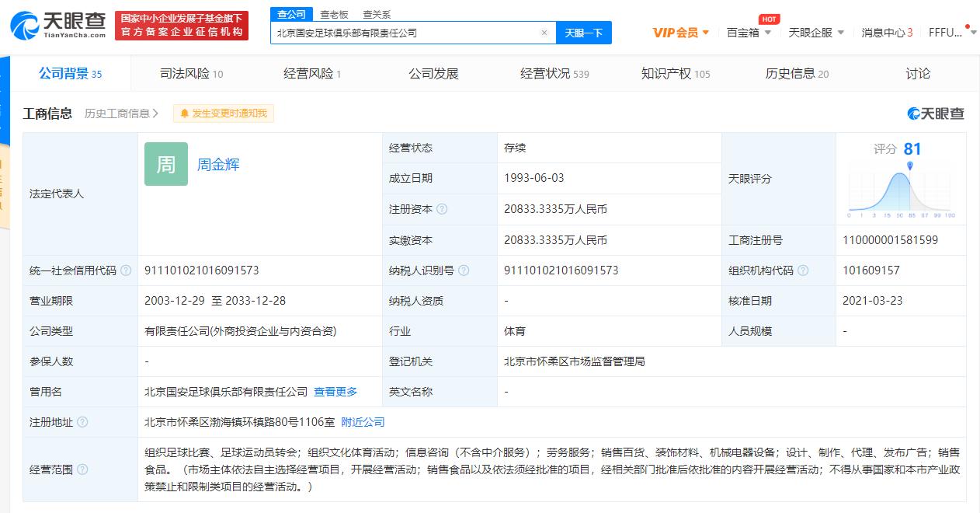
Task: Click the question mark icon next to 参保人数
Action: [83, 361]
